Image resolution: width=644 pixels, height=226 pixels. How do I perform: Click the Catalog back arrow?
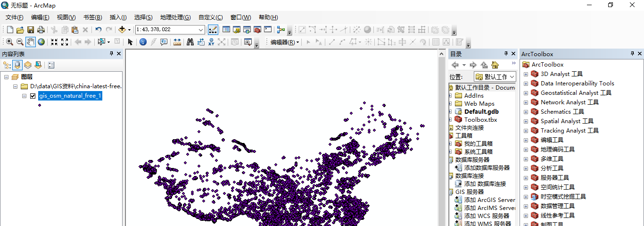pyautogui.click(x=455, y=65)
